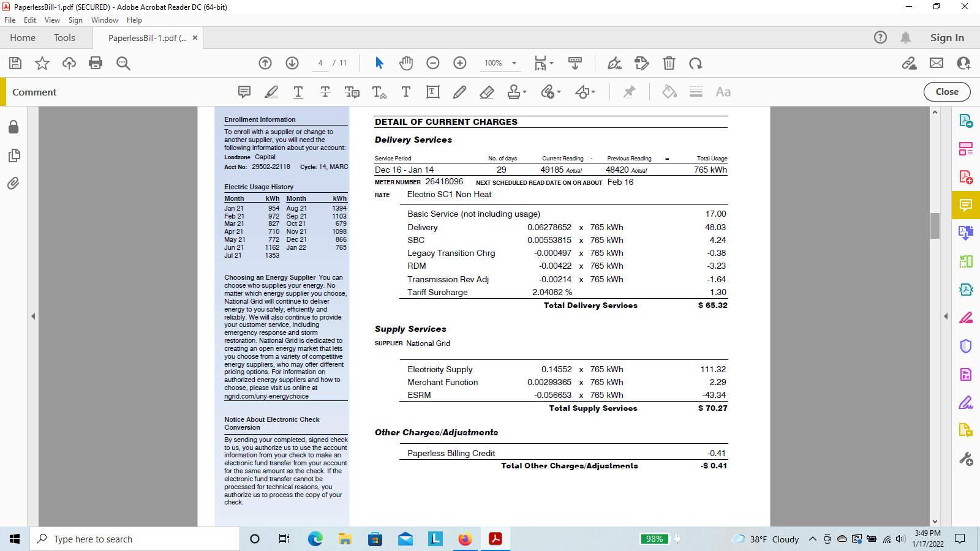Expand the attach file dropdown
Screen dimensions: 980x551
click(558, 92)
